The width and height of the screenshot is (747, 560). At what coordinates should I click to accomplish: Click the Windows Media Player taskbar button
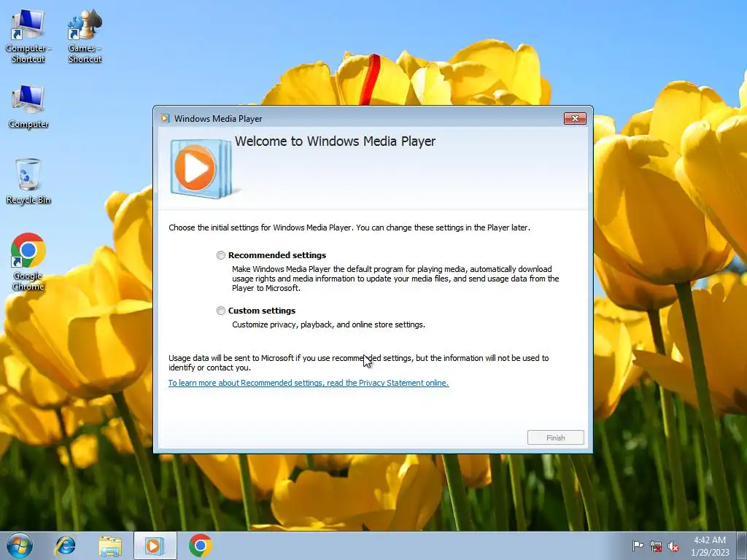(x=155, y=545)
